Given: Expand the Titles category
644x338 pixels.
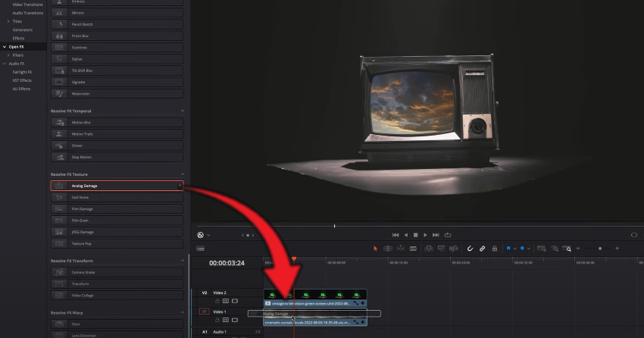Looking at the screenshot, I should coord(8,21).
